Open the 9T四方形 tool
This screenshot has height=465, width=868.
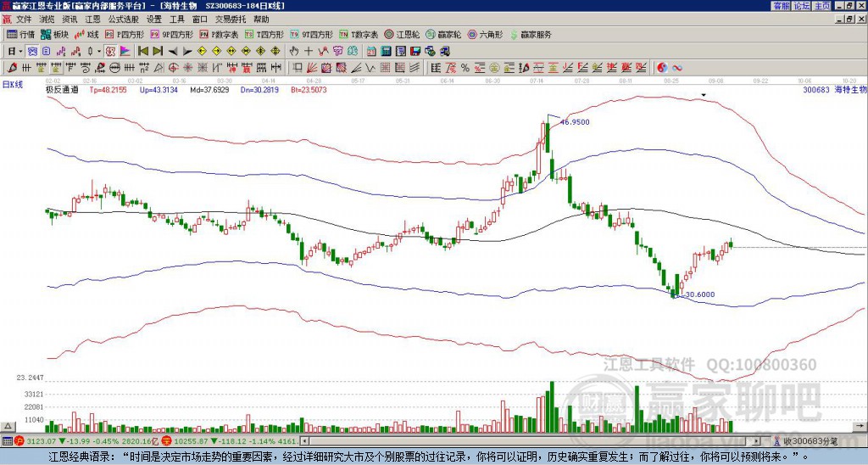tap(311, 34)
